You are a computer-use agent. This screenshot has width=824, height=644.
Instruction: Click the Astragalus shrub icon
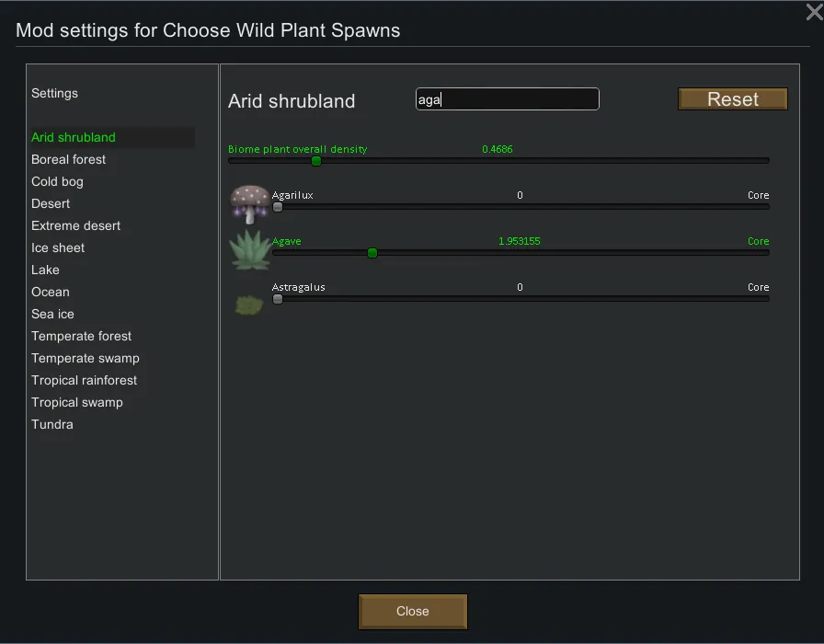[x=249, y=303]
